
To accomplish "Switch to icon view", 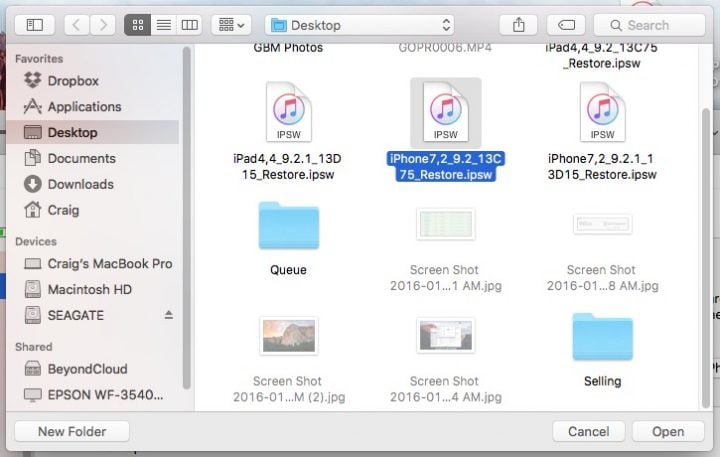I will pos(138,25).
